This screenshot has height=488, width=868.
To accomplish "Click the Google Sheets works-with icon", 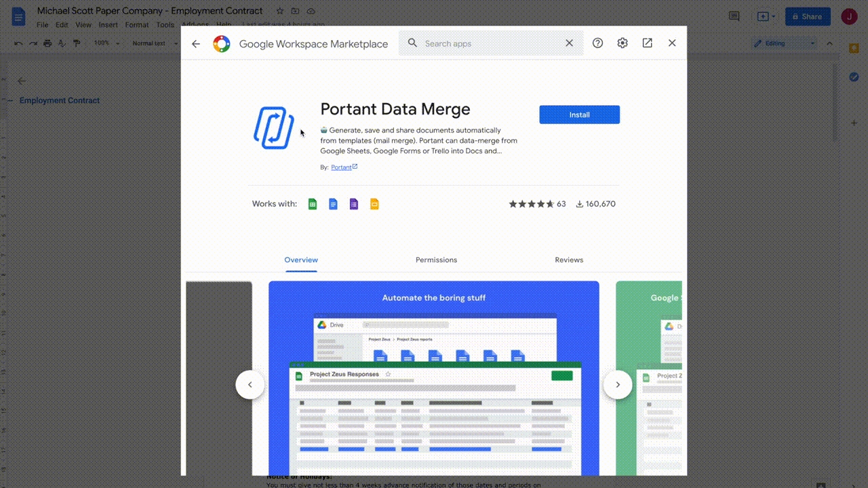I will pyautogui.click(x=313, y=204).
